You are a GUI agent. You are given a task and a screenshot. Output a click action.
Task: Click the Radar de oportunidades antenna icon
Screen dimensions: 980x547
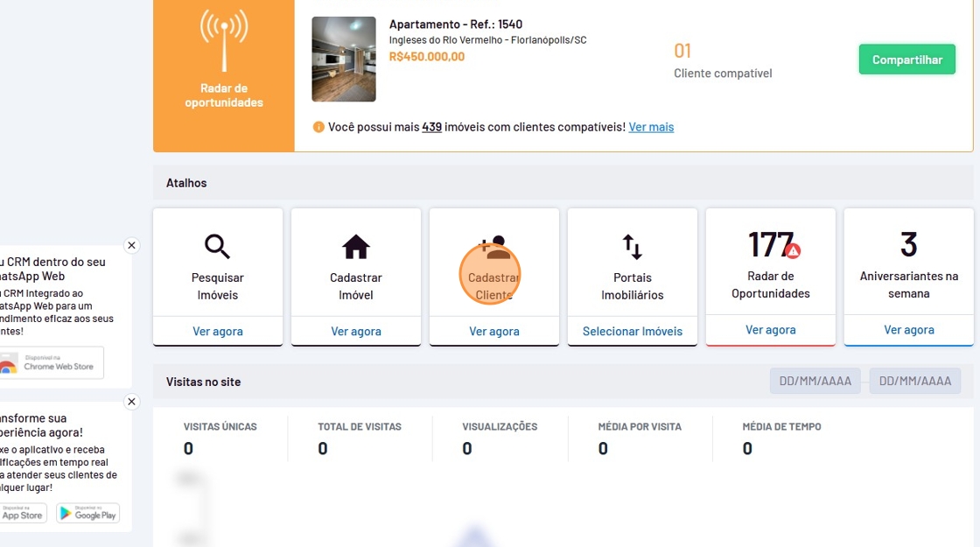[x=224, y=41]
